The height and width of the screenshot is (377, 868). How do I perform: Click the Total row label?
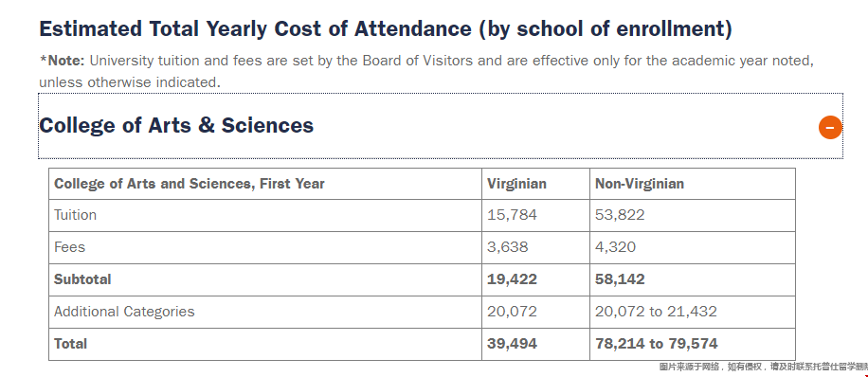70,344
